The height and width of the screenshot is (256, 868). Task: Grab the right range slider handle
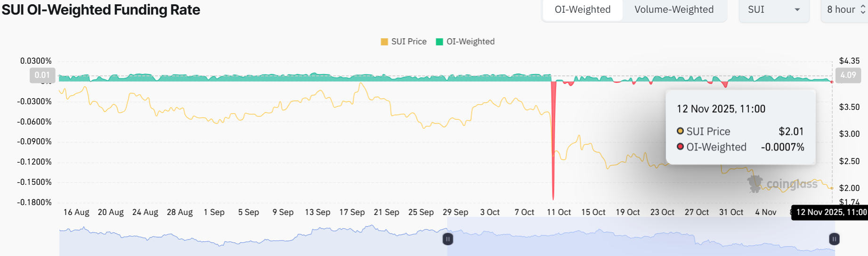834,239
